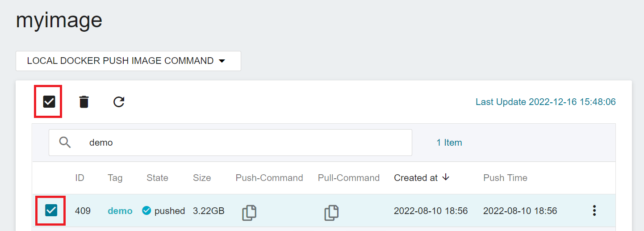Click the Created at sort arrow
The width and height of the screenshot is (644, 231).
point(446,177)
